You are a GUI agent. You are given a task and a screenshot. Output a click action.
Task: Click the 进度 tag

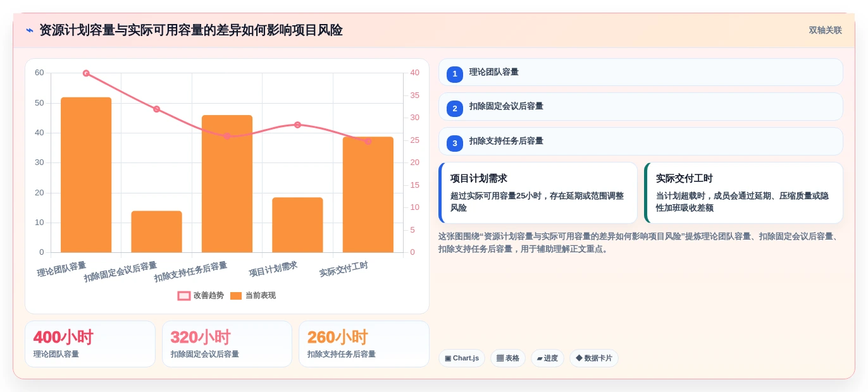click(547, 358)
